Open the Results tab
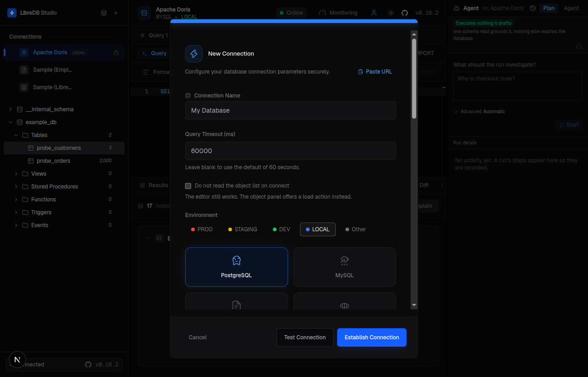The height and width of the screenshot is (377, 588). (154, 185)
